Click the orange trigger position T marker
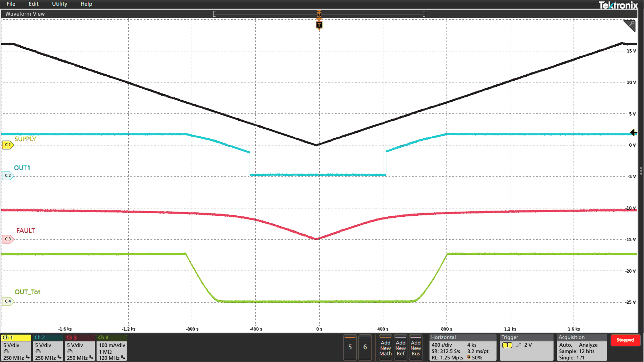644x362 pixels. coord(319,25)
